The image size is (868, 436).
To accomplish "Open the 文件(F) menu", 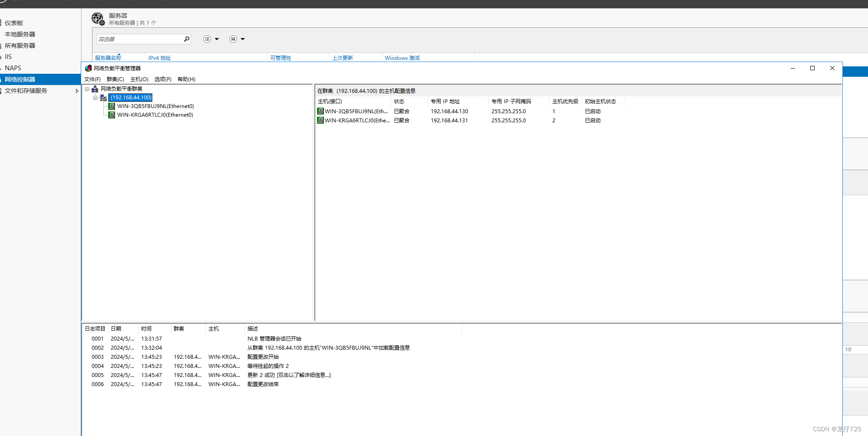I will pyautogui.click(x=92, y=79).
